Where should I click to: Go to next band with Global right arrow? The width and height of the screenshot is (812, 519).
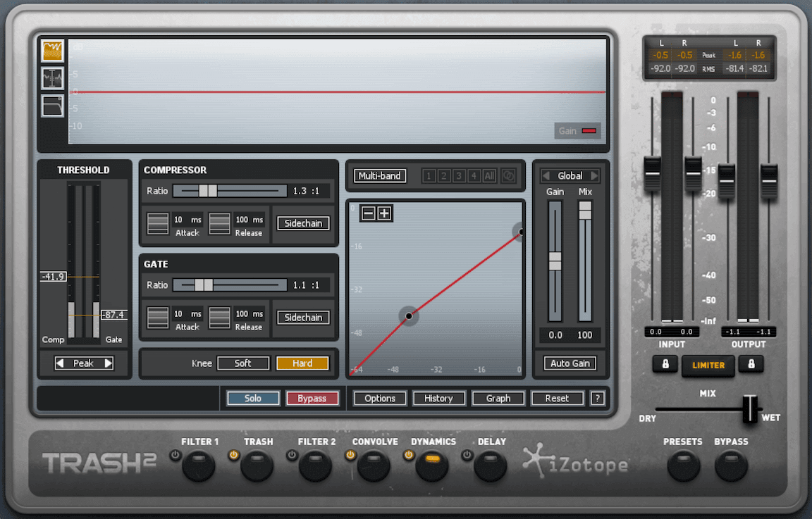pos(594,176)
